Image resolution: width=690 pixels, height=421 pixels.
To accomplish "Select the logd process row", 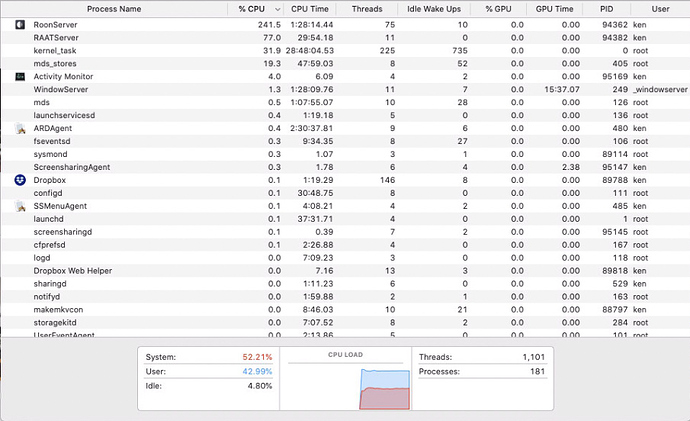I will (x=345, y=258).
